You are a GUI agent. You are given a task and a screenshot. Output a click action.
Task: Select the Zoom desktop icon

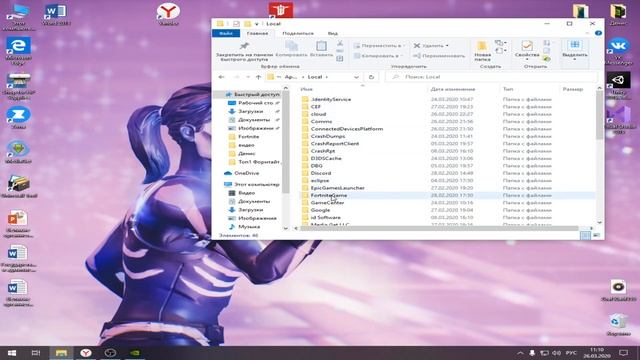[x=18, y=118]
